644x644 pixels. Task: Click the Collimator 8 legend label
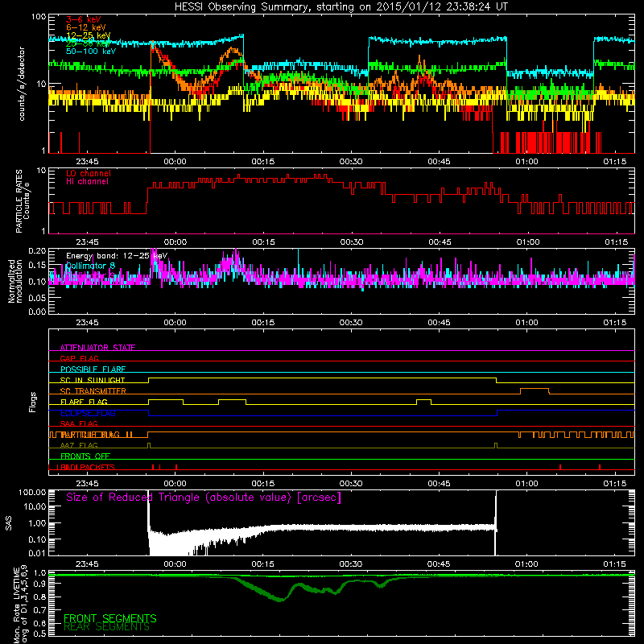(x=90, y=266)
